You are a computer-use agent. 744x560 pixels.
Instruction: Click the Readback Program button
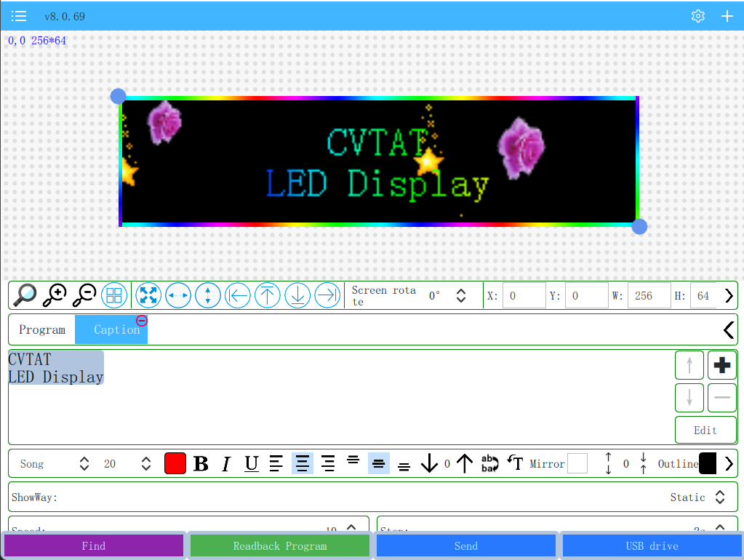(279, 545)
